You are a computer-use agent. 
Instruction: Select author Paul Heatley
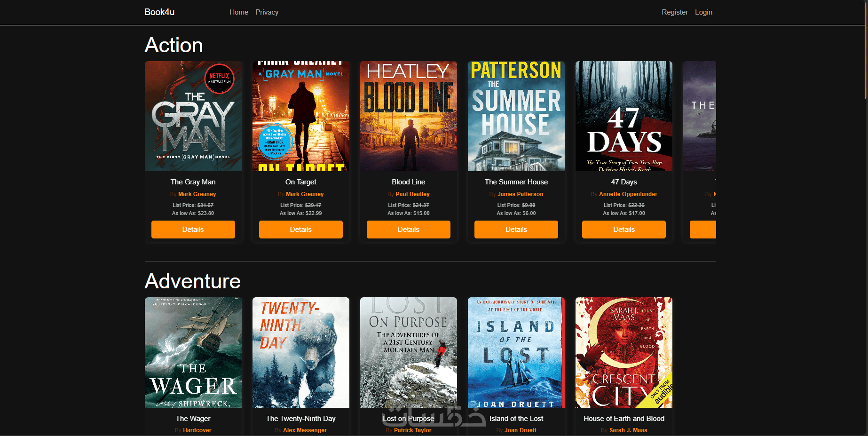pos(412,194)
